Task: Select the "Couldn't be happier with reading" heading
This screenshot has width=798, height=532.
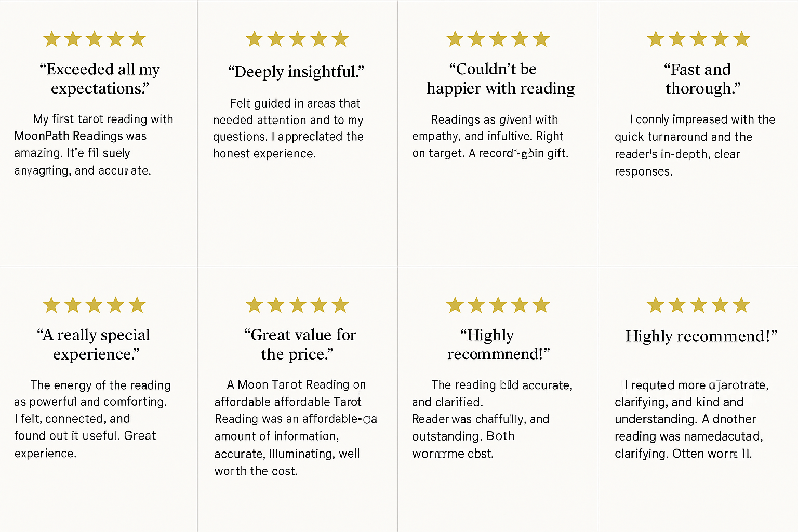Action: coord(500,78)
